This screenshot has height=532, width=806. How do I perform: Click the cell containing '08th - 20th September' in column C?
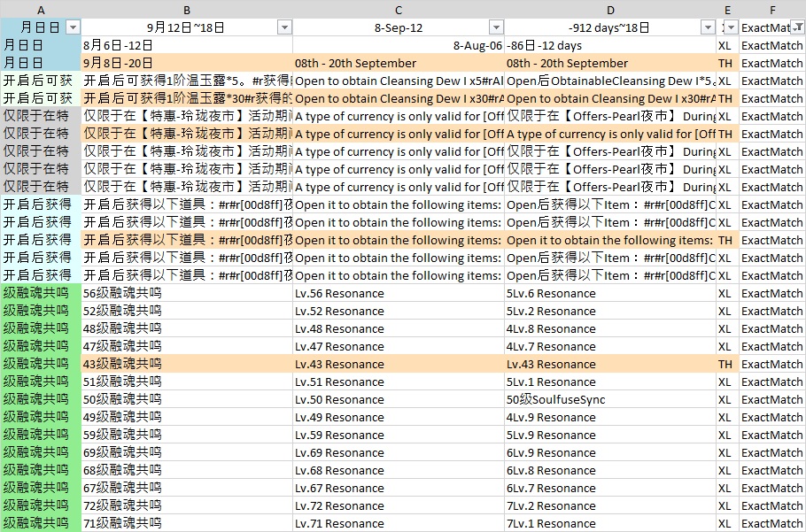(399, 63)
